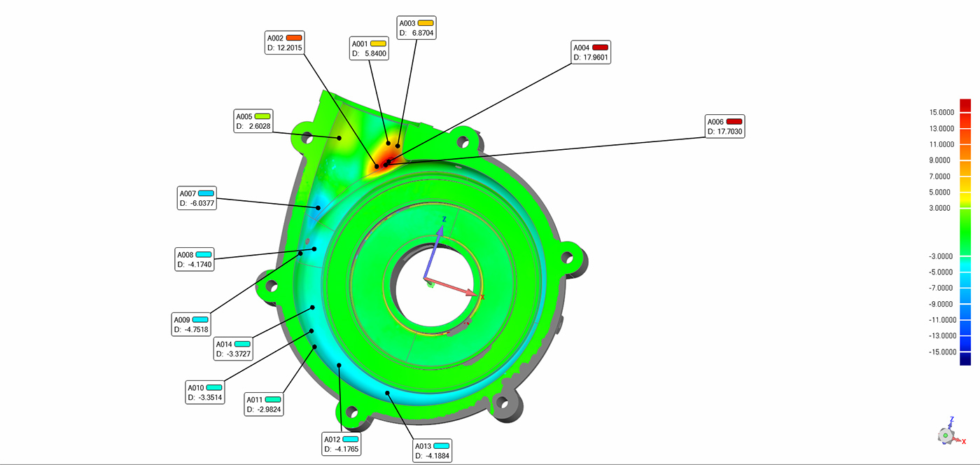The height and width of the screenshot is (465, 980).
Task: Click the A008 deviation label
Action: coord(194,259)
